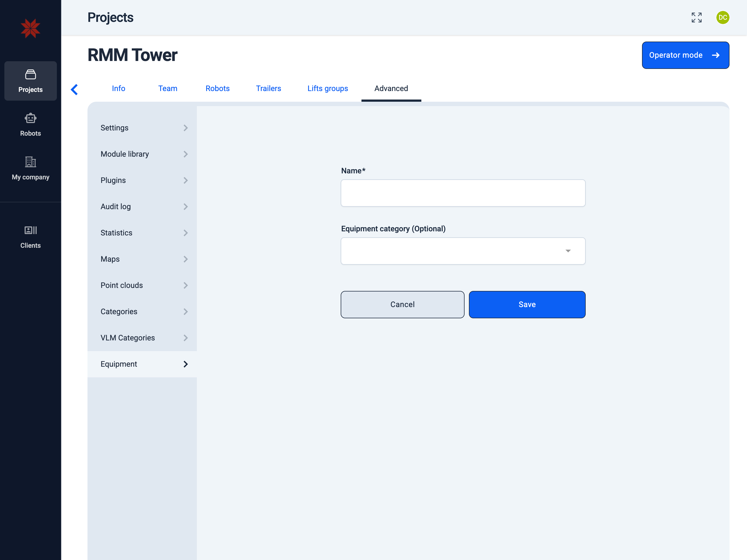
Task: Open the Equipment category dropdown
Action: [x=463, y=251]
